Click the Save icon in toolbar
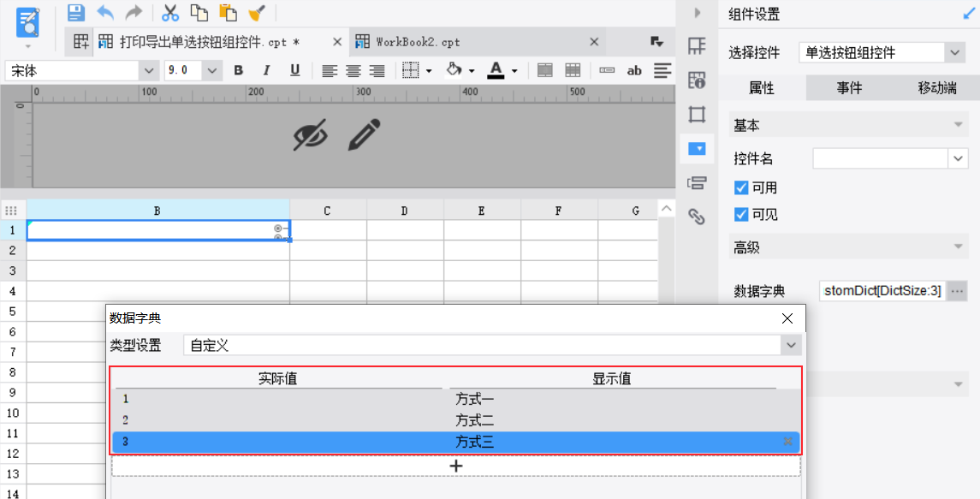980x499 pixels. tap(75, 12)
